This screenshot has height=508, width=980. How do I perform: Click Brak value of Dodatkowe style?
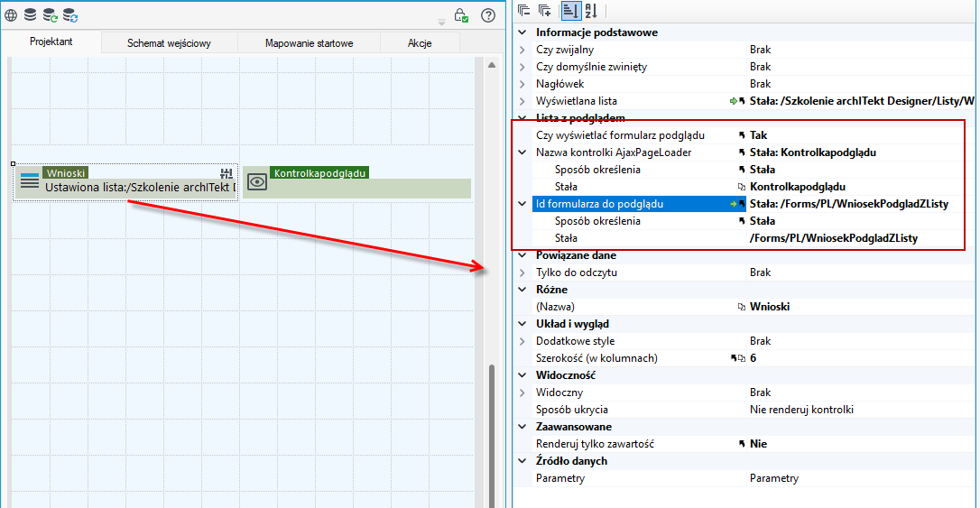pos(861,341)
